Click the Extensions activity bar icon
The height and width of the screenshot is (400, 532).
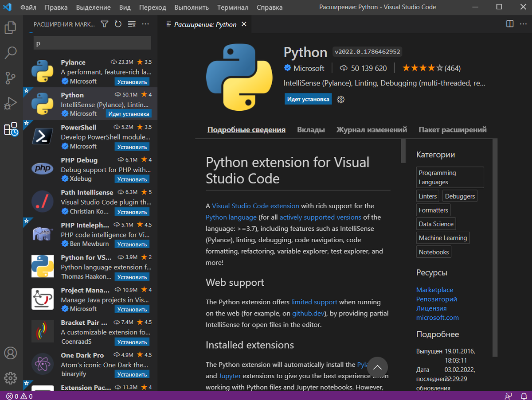[10, 129]
